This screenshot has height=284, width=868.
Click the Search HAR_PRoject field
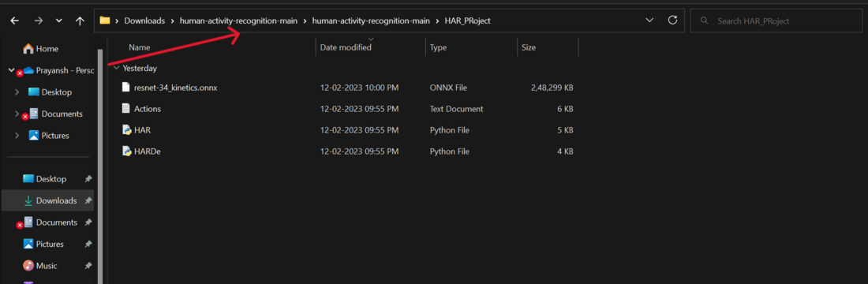(776, 21)
